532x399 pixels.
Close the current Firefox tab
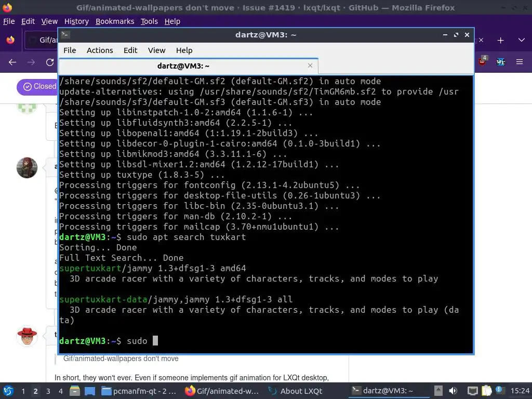click(x=481, y=41)
